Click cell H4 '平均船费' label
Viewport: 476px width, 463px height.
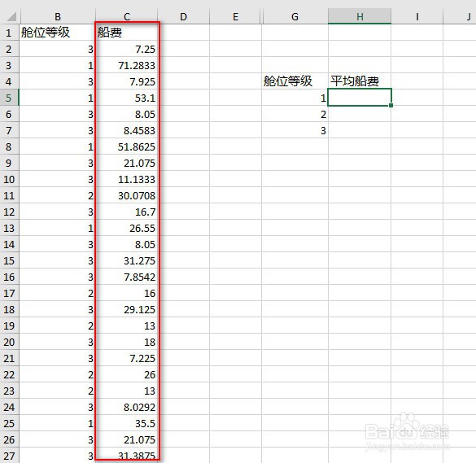tap(360, 81)
